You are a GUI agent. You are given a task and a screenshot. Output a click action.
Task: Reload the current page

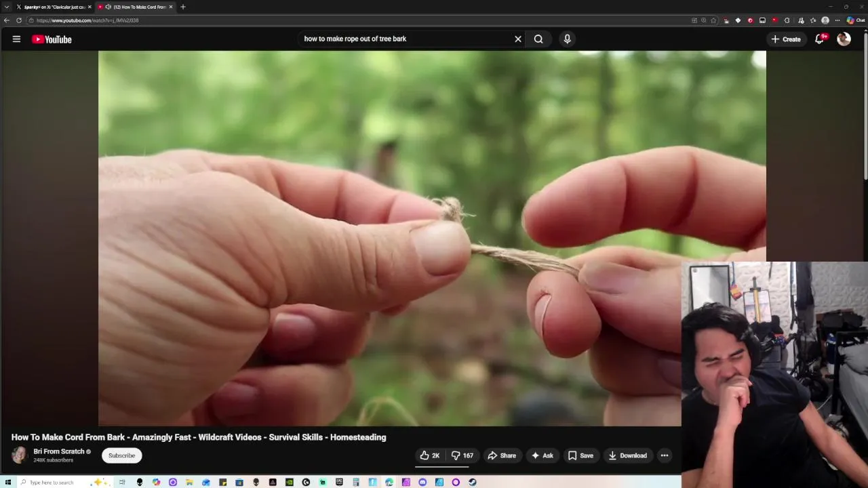pos(19,20)
